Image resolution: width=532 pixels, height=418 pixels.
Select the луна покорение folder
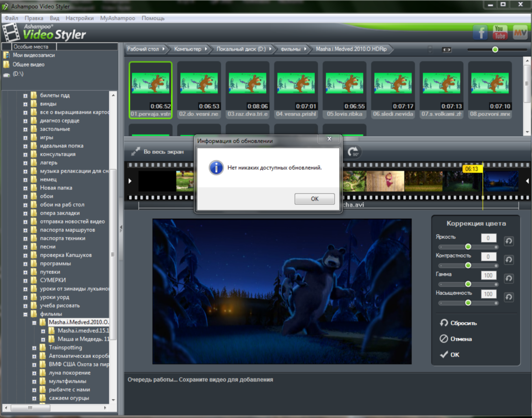(x=70, y=373)
